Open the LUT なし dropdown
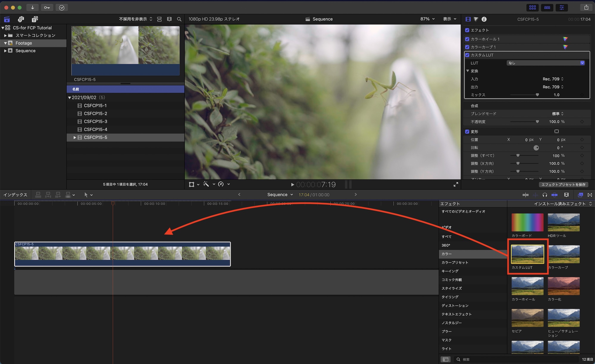The image size is (595, 364). pos(546,63)
